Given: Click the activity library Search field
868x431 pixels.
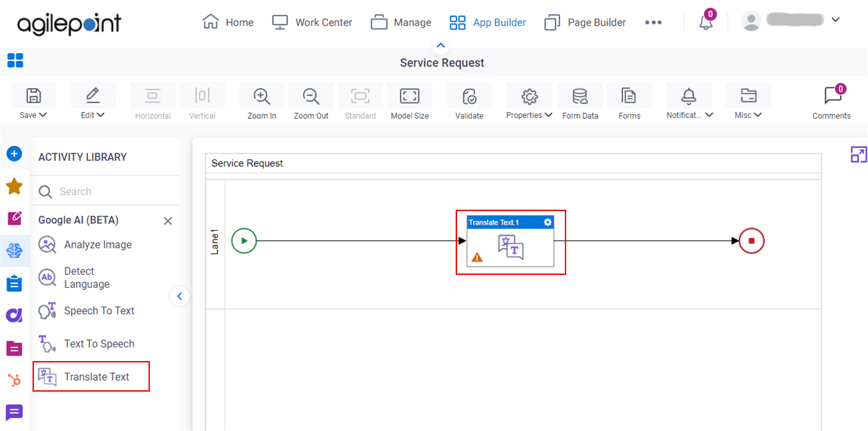Looking at the screenshot, I should (105, 191).
